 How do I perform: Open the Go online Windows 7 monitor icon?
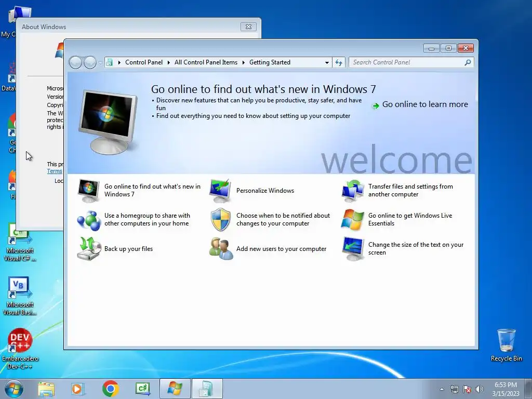pos(88,190)
